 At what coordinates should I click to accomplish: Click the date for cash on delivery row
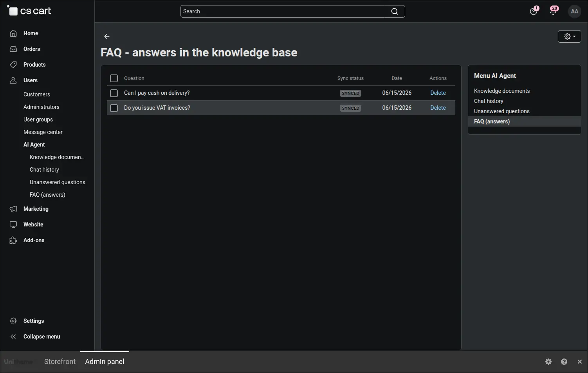[397, 93]
